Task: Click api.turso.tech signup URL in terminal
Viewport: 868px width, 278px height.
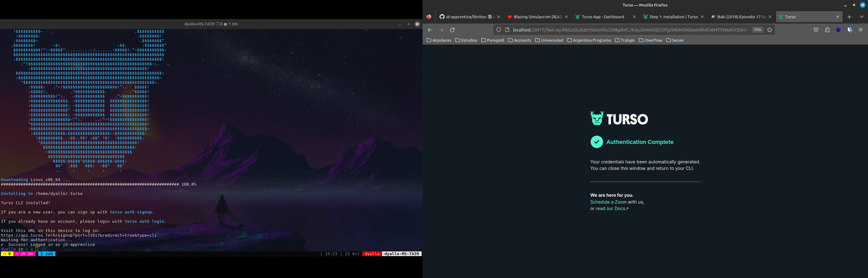Action: (79, 235)
